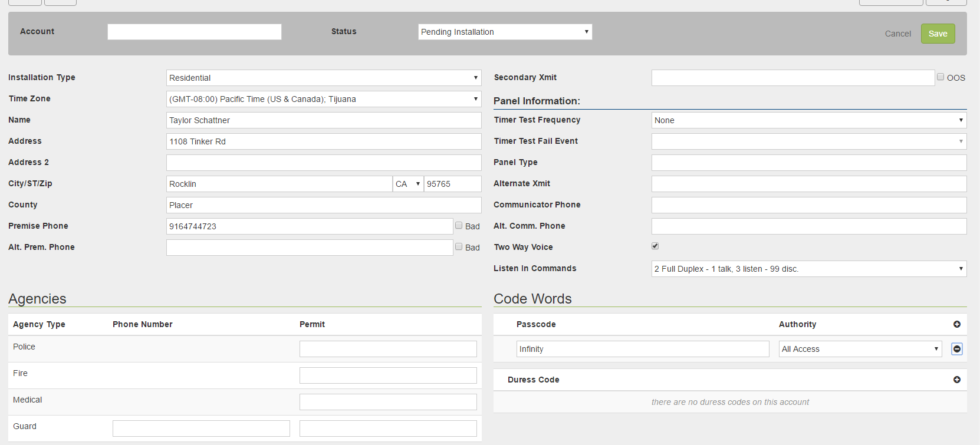Mark Alt. Prem. Phone as Bad
Viewport: 980px width, 445px height.
pos(459,247)
